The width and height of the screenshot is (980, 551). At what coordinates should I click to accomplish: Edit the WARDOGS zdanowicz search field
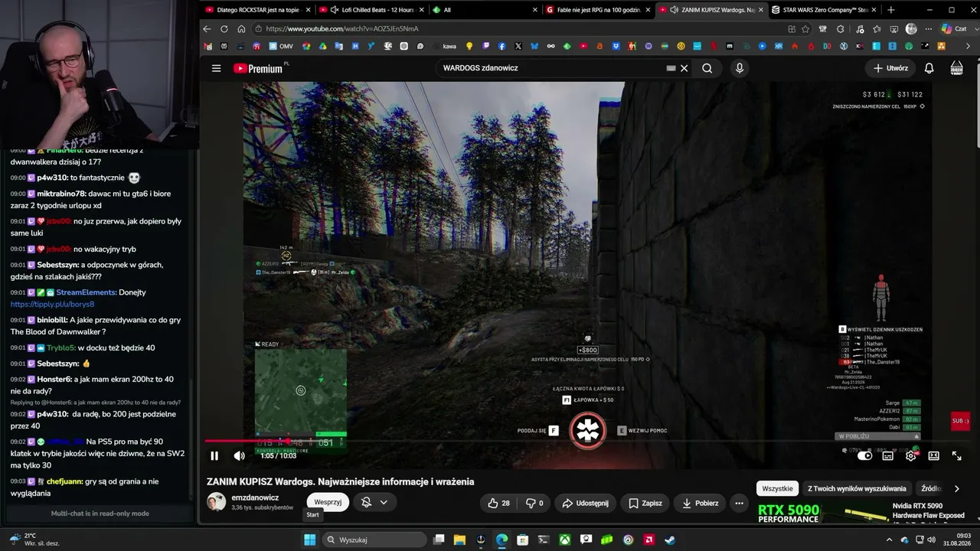click(551, 68)
